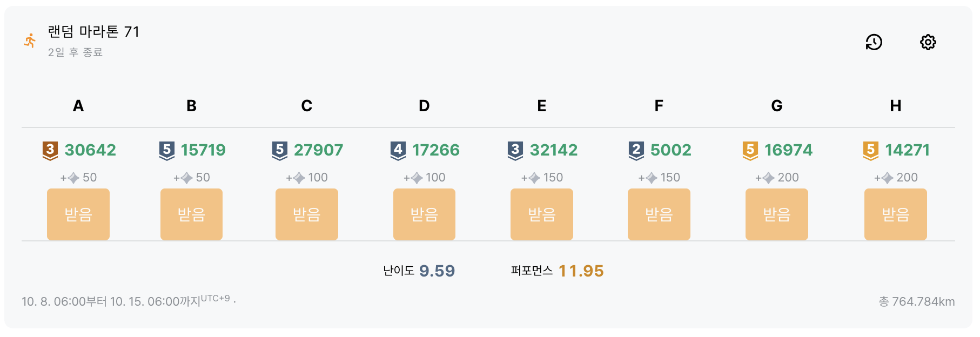
Task: Open the history clock icon
Action: coord(874,42)
